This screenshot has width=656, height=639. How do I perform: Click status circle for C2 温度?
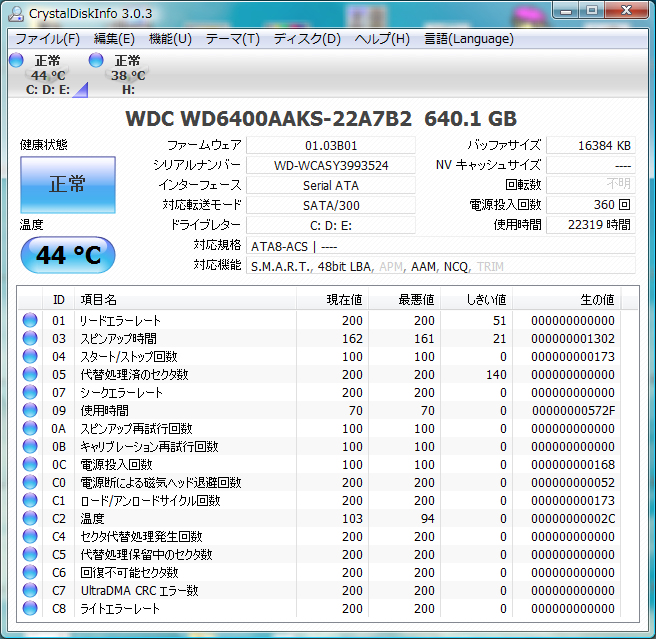[30, 518]
